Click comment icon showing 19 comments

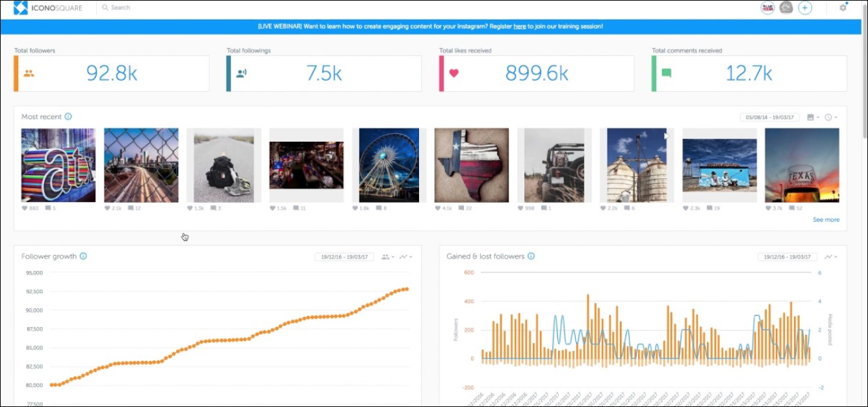point(709,209)
